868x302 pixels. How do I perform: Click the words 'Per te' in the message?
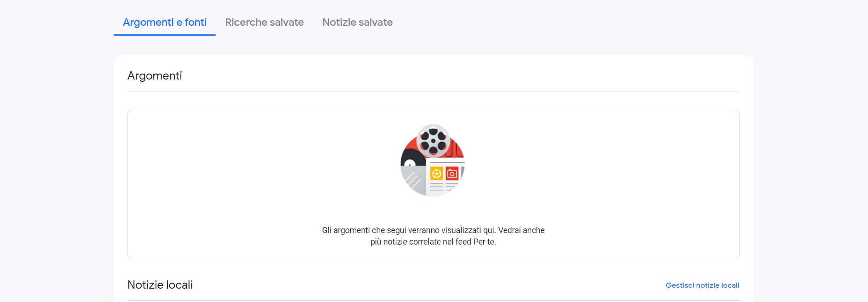point(483,242)
